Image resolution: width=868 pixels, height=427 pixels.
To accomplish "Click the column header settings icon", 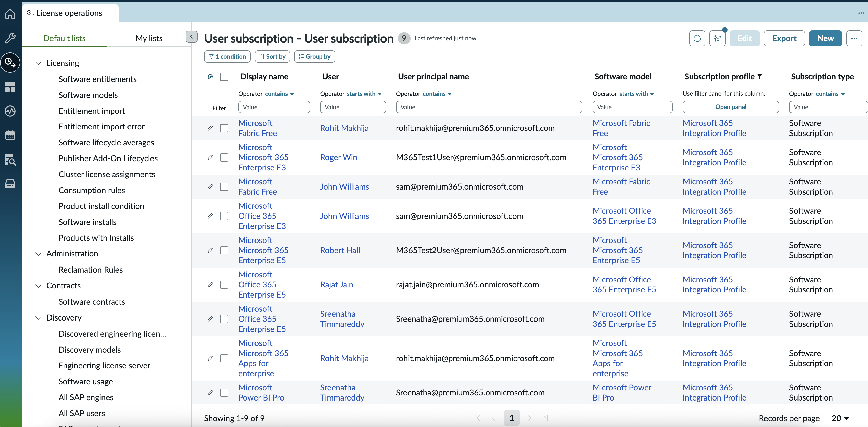I will (210, 77).
